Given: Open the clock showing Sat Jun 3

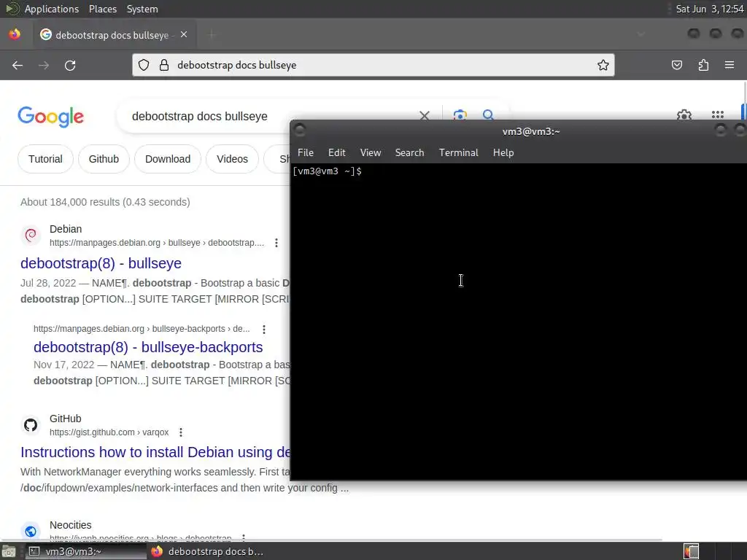Looking at the screenshot, I should [x=710, y=9].
